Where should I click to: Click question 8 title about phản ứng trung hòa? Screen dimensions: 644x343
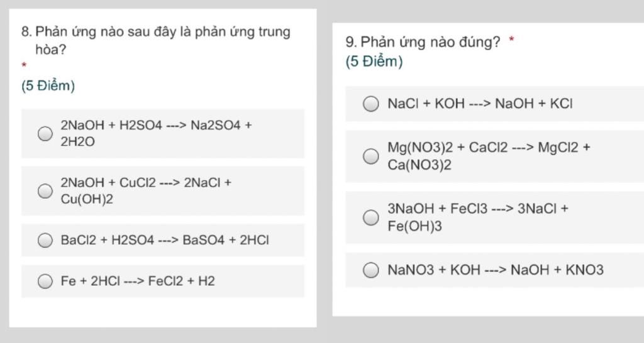click(x=156, y=40)
